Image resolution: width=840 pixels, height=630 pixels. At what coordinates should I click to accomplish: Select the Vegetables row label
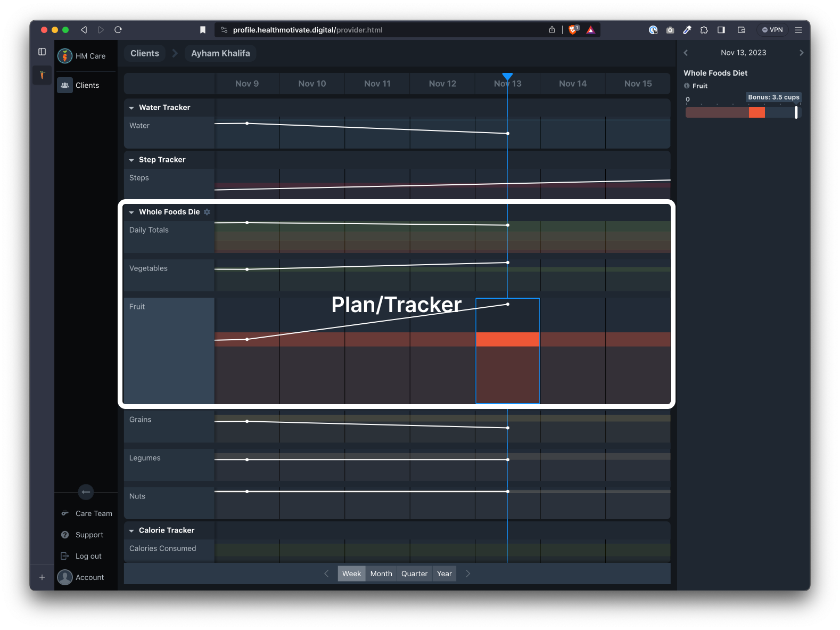click(169, 275)
